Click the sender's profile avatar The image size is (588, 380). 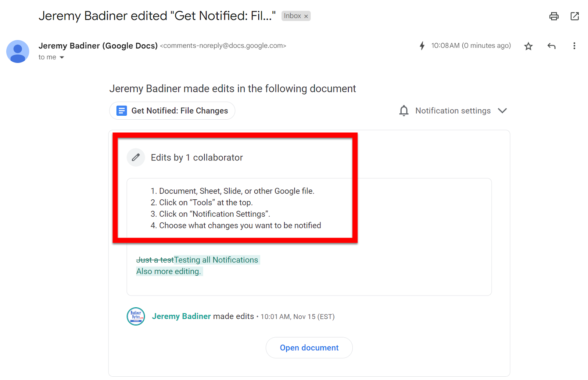tap(18, 51)
